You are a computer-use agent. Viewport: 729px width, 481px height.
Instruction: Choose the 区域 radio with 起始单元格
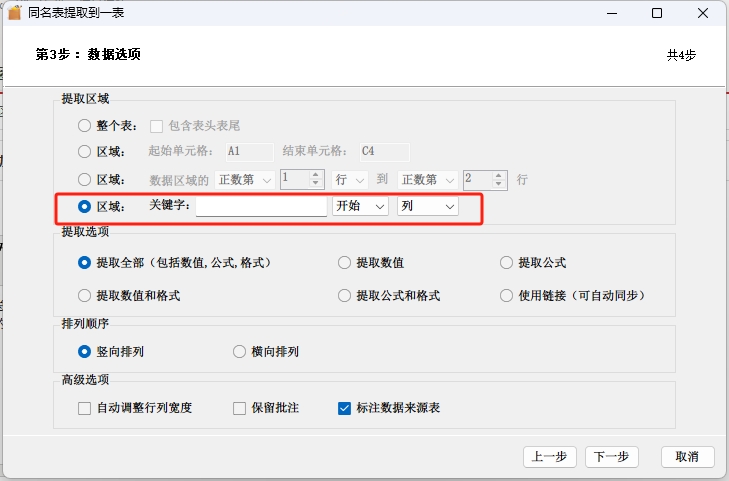click(84, 152)
